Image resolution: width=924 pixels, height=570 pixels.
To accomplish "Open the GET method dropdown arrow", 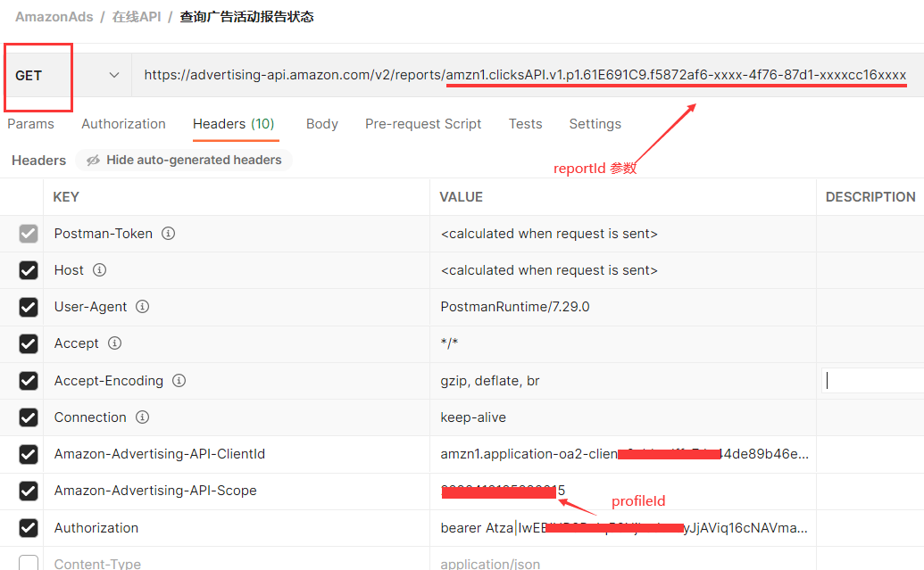I will point(114,75).
